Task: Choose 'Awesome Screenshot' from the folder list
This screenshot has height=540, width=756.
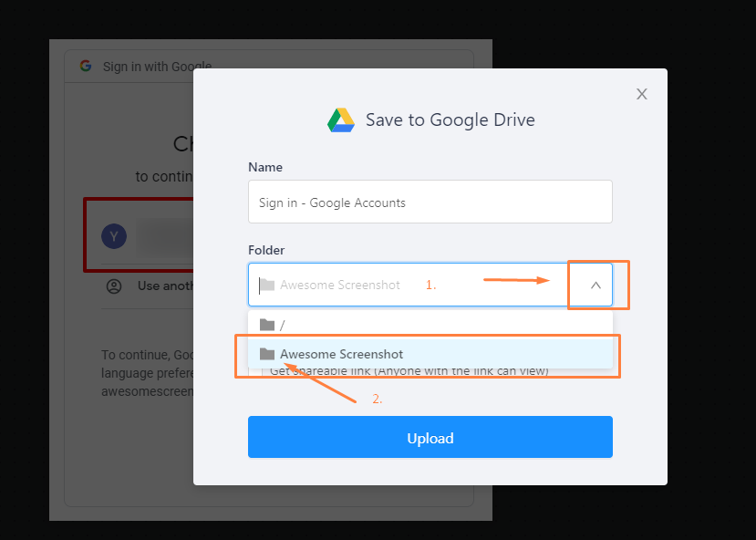Action: click(430, 354)
